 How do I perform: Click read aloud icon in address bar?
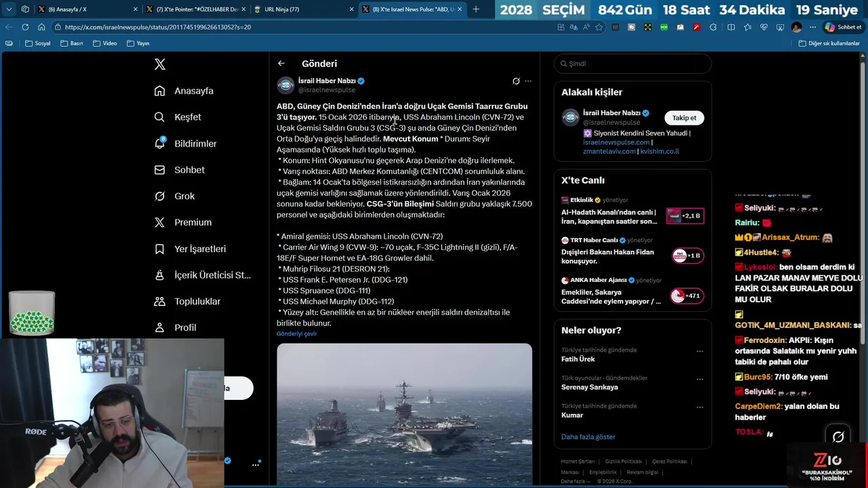[586, 27]
